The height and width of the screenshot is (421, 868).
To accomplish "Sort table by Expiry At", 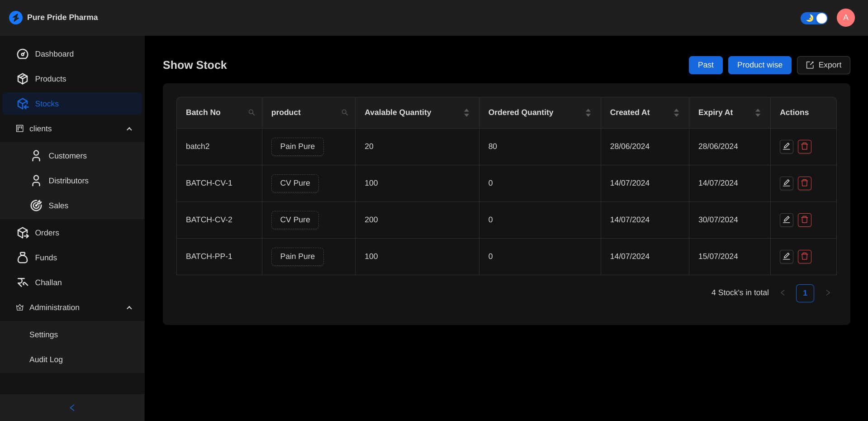I will (x=758, y=113).
